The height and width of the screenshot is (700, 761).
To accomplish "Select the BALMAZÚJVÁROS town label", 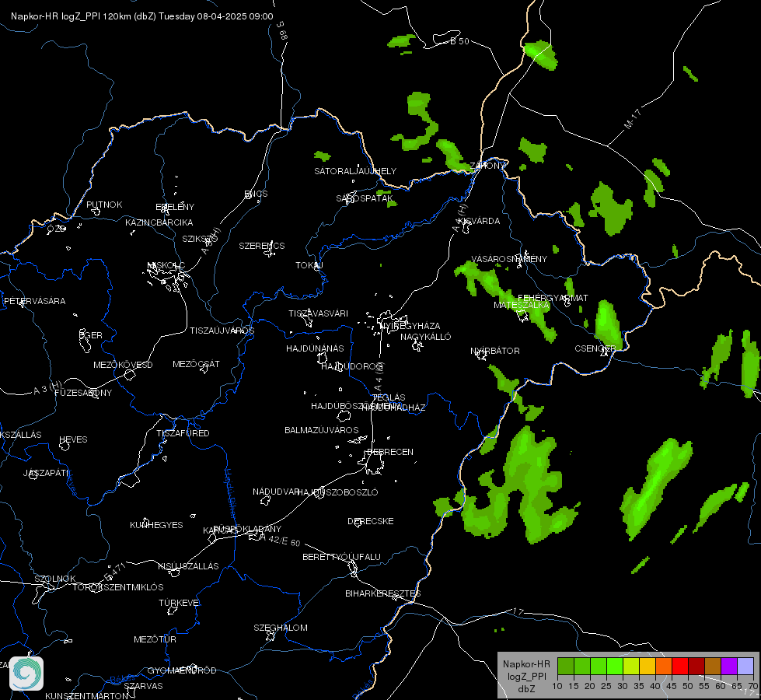I will [321, 430].
